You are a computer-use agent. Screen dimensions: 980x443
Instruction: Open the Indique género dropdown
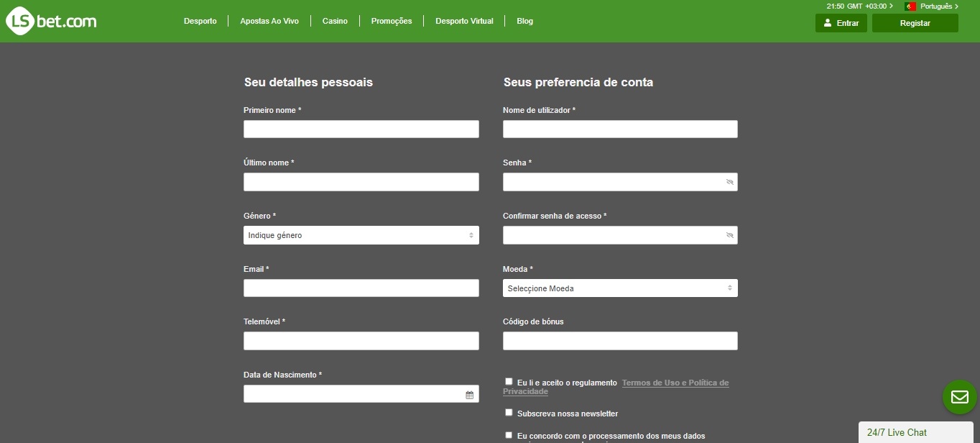click(x=361, y=235)
